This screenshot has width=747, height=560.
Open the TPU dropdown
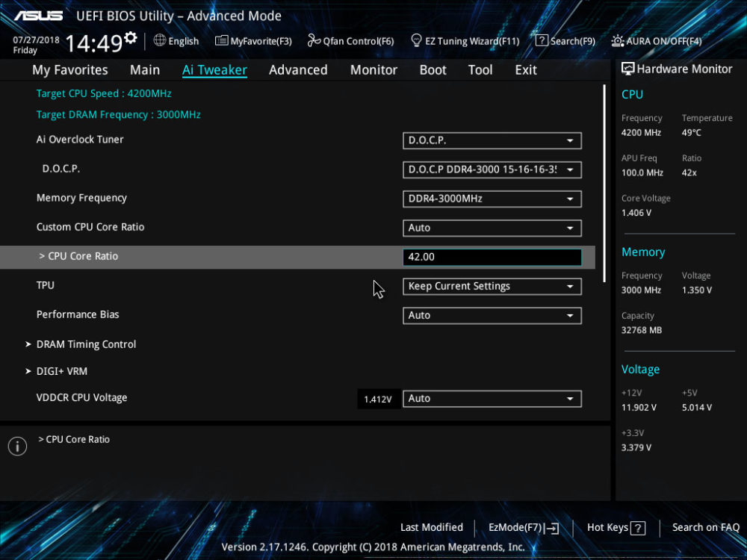tap(492, 286)
